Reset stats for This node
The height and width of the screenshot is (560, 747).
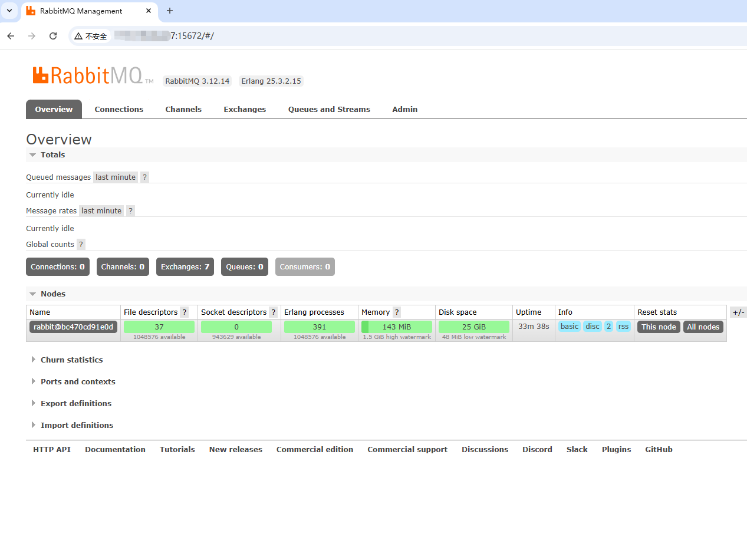[x=659, y=327]
